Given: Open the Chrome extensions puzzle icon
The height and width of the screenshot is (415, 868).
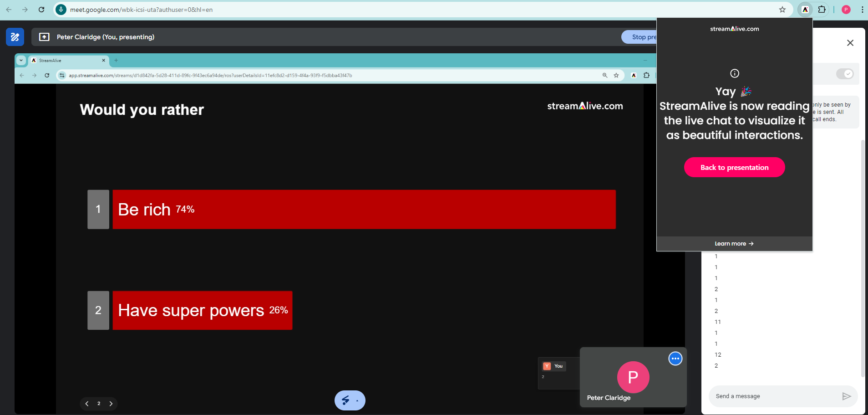Looking at the screenshot, I should (822, 10).
